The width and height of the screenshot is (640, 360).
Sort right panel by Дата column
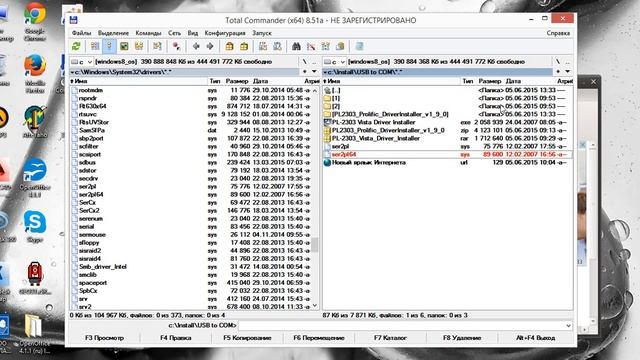(x=531, y=81)
